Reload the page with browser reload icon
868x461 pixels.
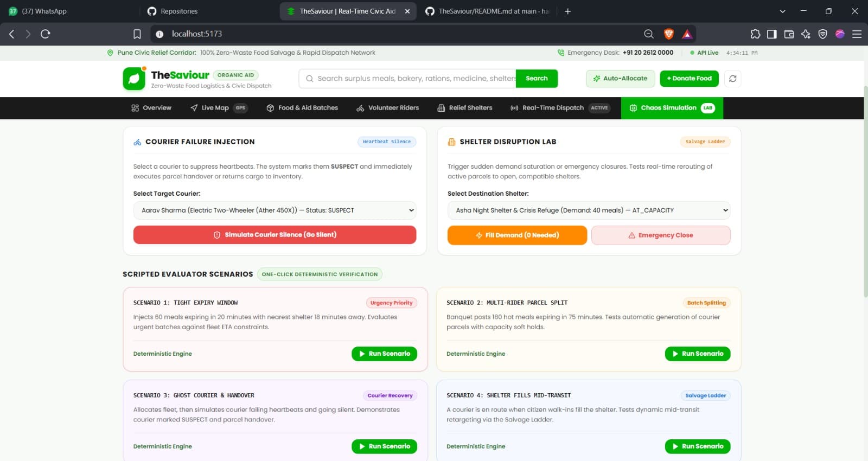[46, 34]
